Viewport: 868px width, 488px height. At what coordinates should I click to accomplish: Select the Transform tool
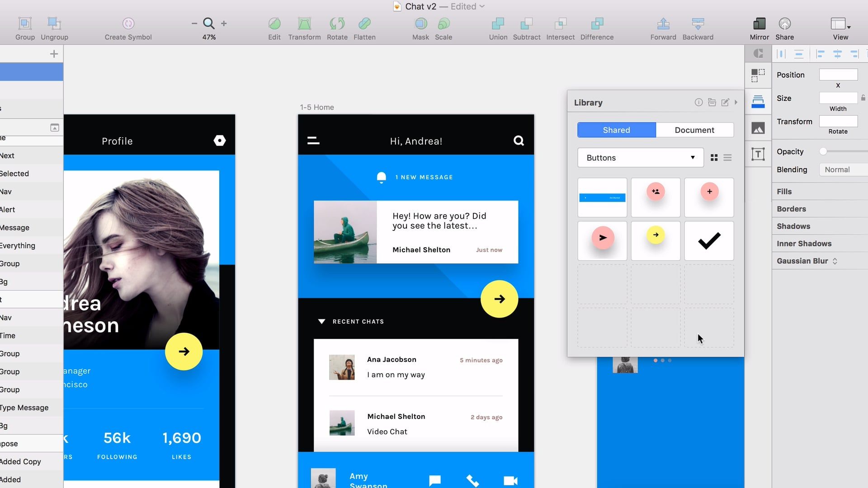[x=304, y=23]
